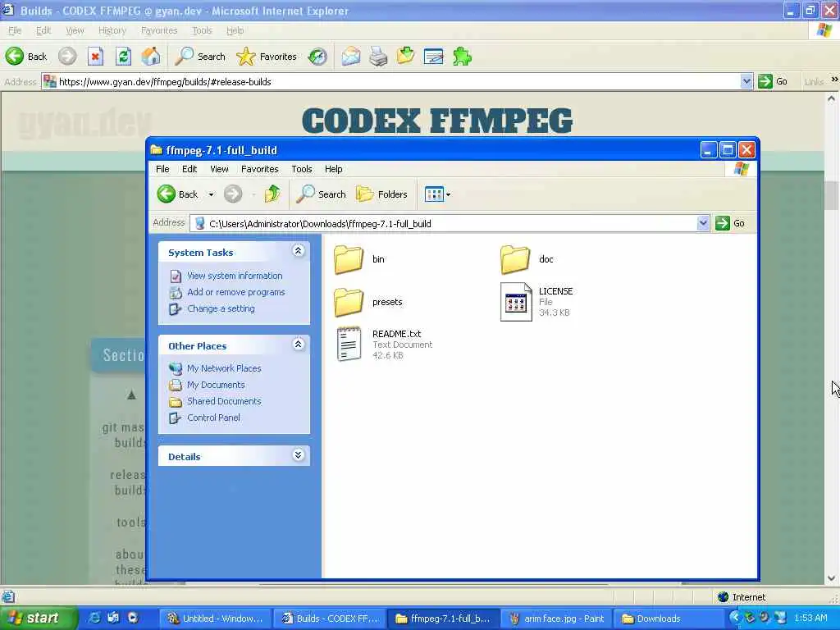Refresh the Internet Explorer page
This screenshot has width=840, height=630.
(123, 57)
